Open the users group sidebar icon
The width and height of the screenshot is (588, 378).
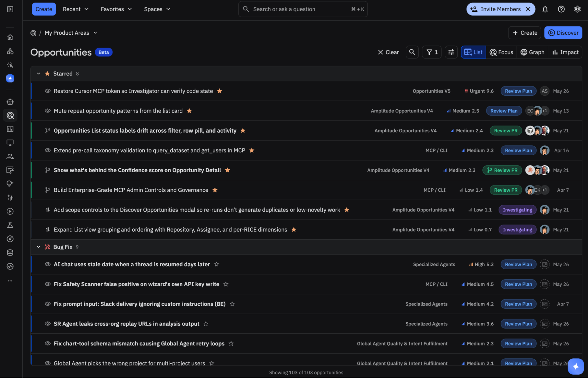10,156
